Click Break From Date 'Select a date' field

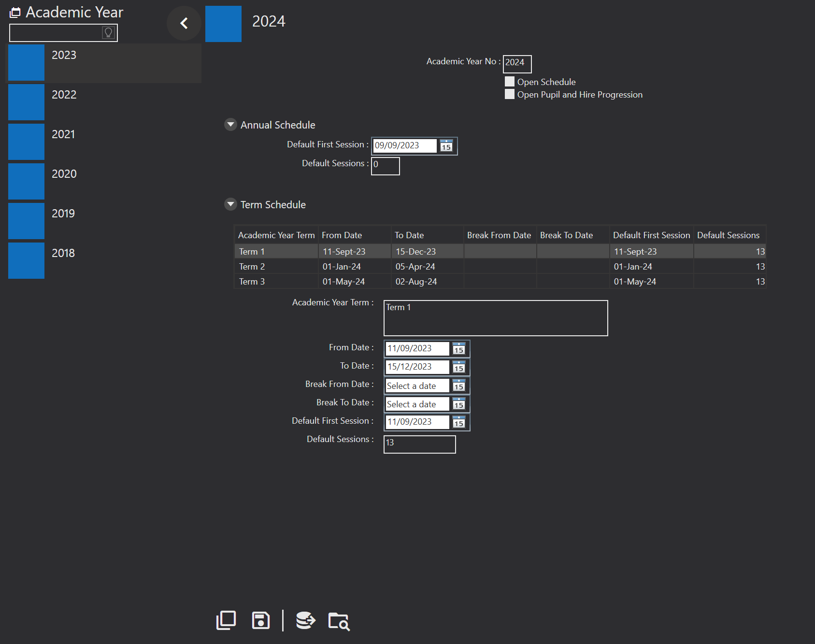pos(417,386)
